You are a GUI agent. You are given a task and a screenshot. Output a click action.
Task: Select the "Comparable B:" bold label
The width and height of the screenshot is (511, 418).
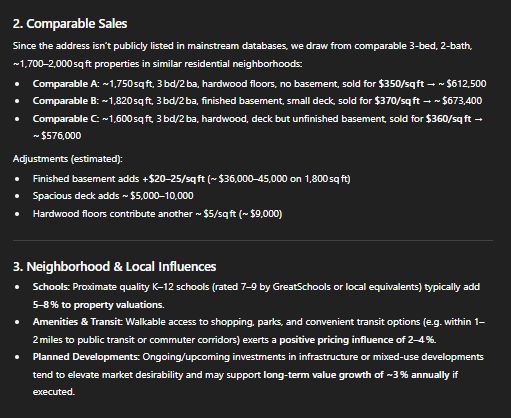(x=66, y=101)
